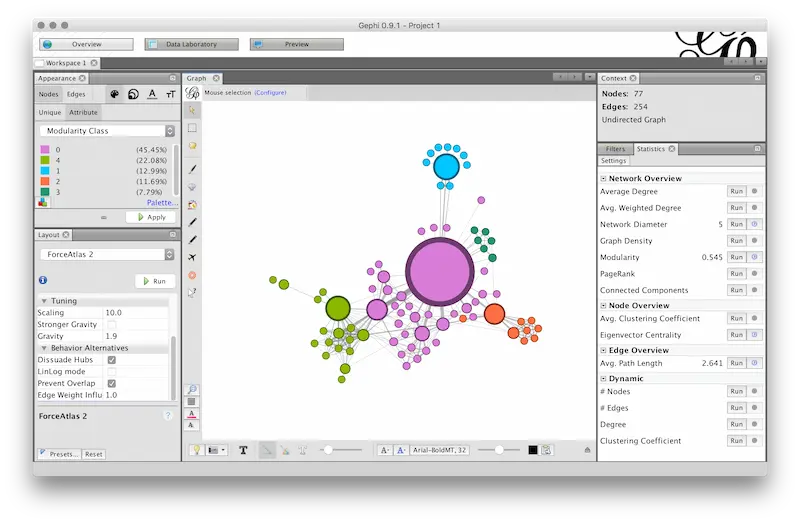
Task: Collapse the Dynamic section
Action: coord(604,379)
